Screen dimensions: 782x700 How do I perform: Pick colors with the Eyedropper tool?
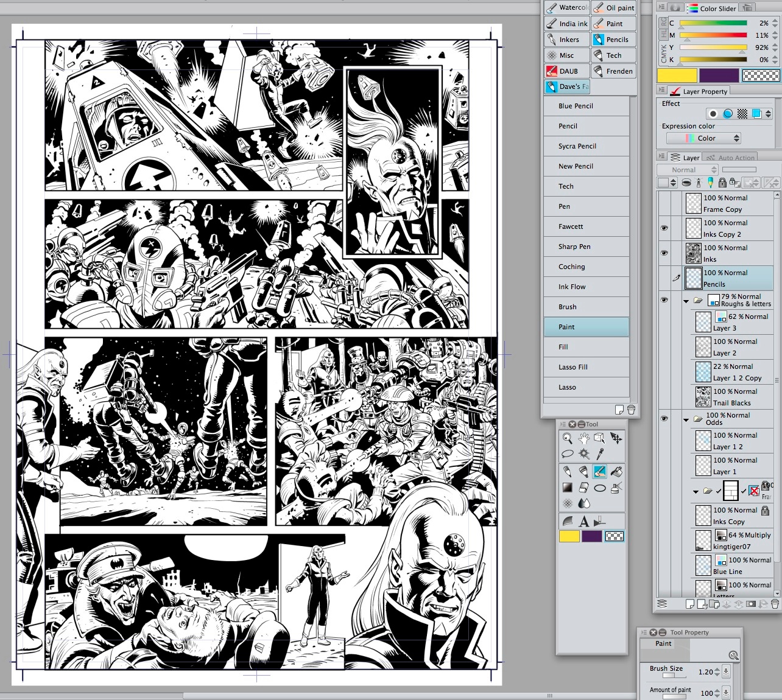click(x=599, y=453)
